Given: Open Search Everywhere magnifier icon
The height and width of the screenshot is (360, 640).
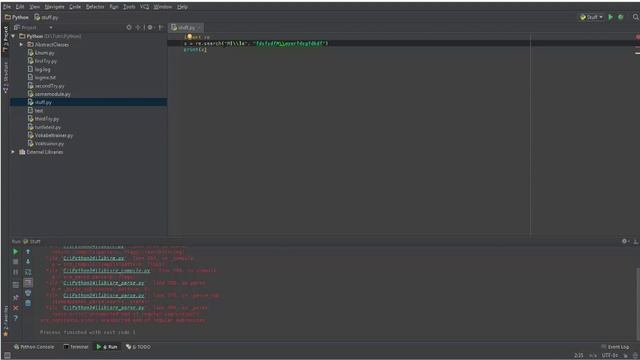Looking at the screenshot, I should tap(635, 17).
